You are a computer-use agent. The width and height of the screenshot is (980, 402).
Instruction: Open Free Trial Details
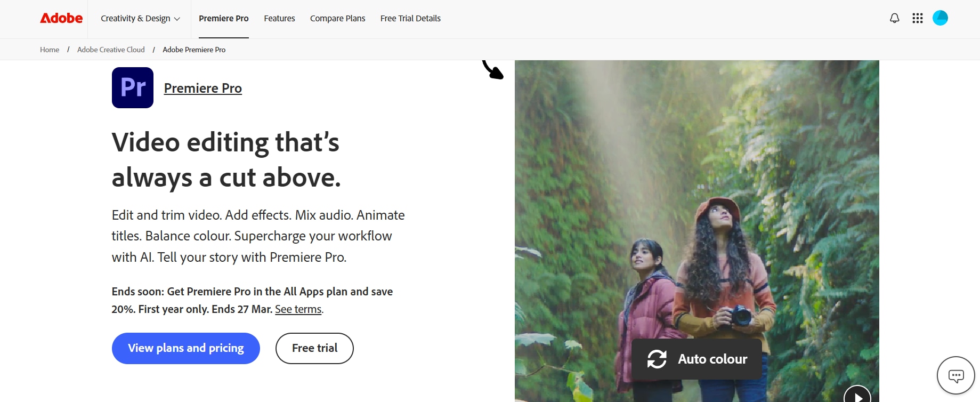click(410, 19)
